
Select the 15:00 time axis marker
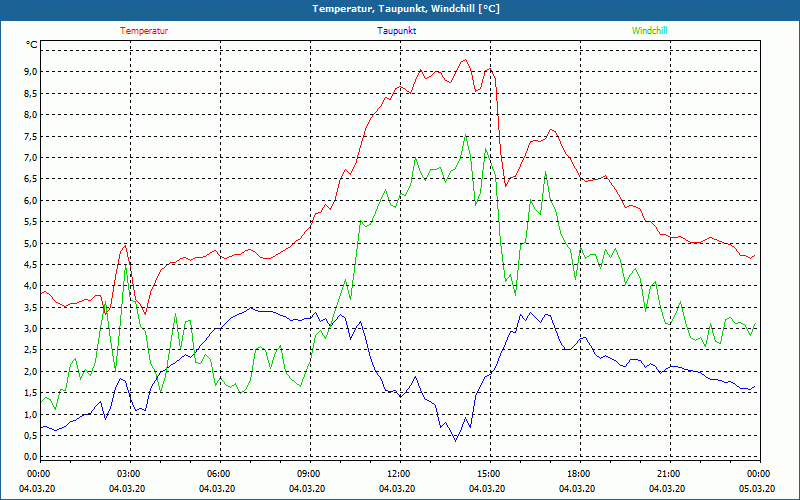tap(488, 474)
